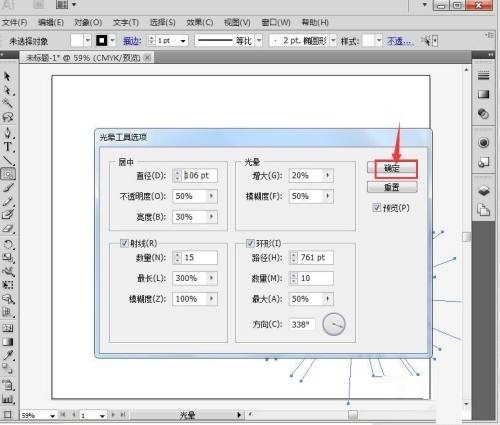
Task: Select the Column Graph tool
Action: click(x=7, y=399)
